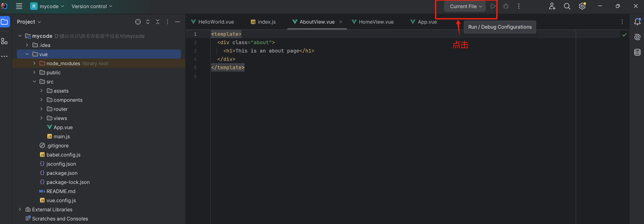Switch to index.js tab
The image size is (644, 224).
coord(263,22)
